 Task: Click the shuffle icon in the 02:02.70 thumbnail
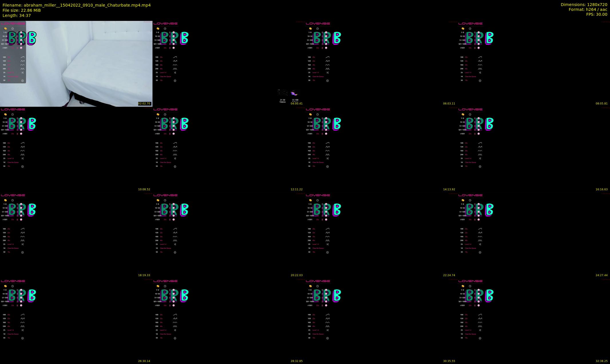(x=23, y=73)
